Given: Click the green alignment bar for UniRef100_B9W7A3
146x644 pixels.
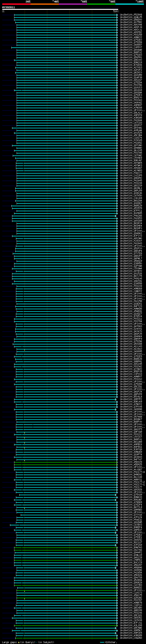Looking at the screenshot, I should (66, 548).
